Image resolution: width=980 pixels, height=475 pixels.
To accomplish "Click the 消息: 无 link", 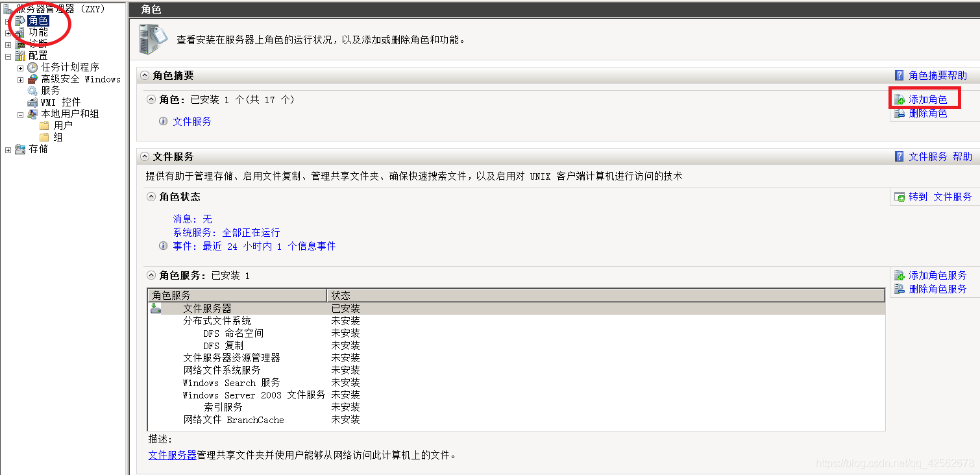I will tap(192, 219).
